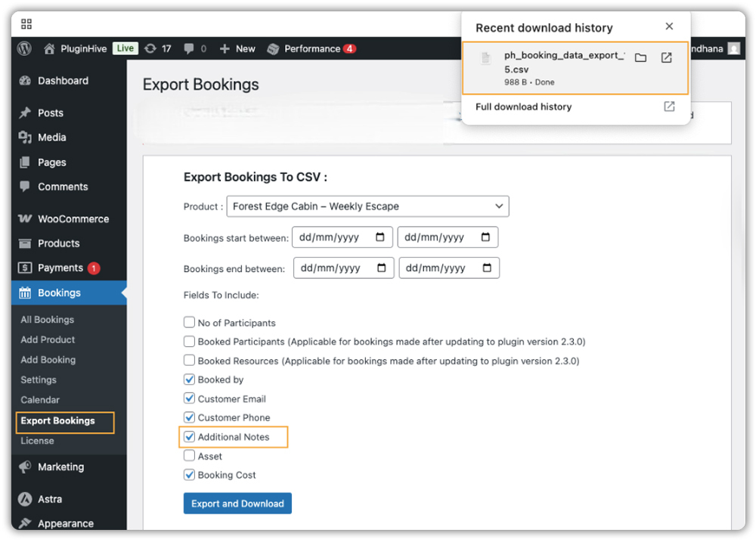Uncheck the Booking Cost field
The width and height of the screenshot is (756, 542).
189,475
